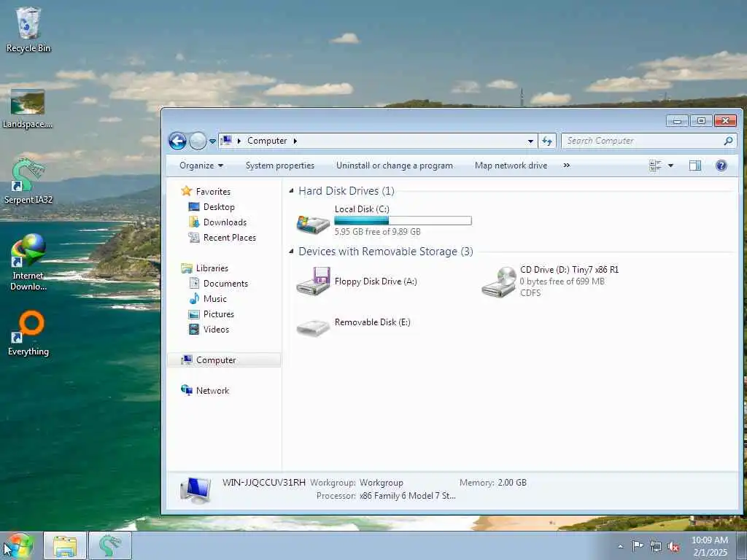
Task: Minimize the Computer window
Action: (677, 121)
